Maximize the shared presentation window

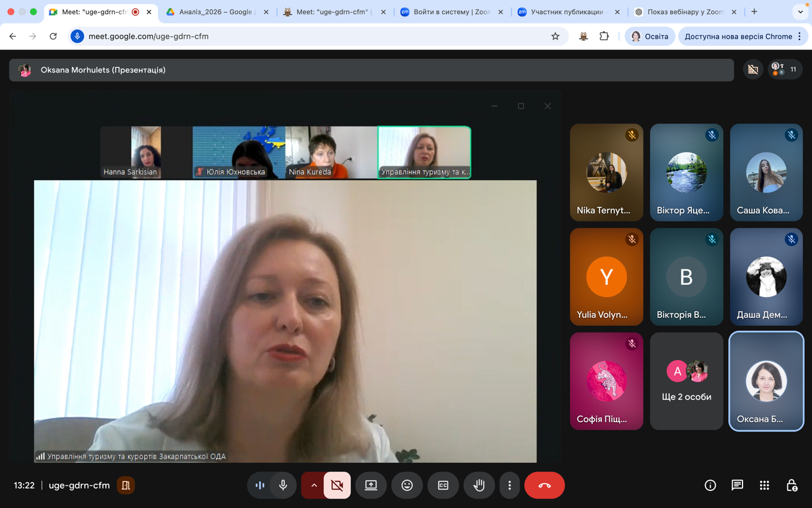pos(521,106)
